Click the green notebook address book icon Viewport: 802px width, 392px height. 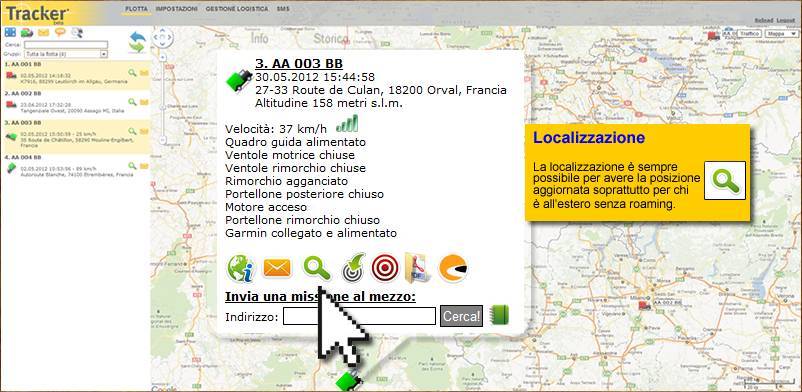pyautogui.click(x=499, y=315)
